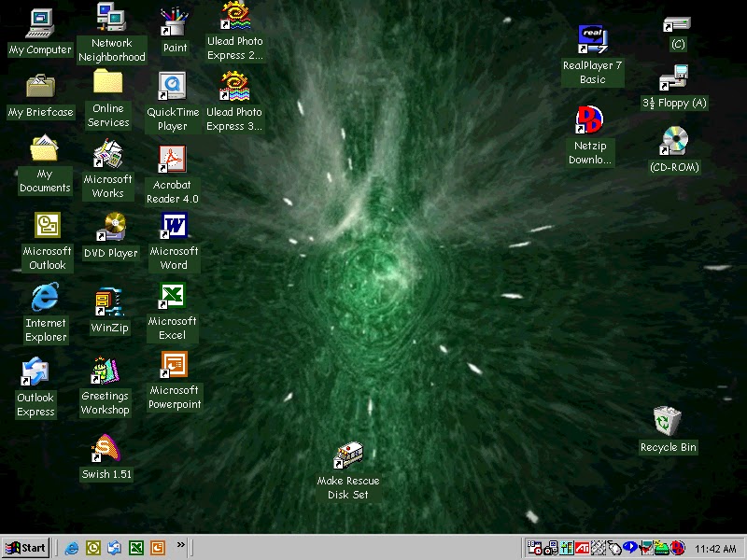Click the 11:42 AM taskbar clock
The image size is (747, 560).
click(715, 549)
